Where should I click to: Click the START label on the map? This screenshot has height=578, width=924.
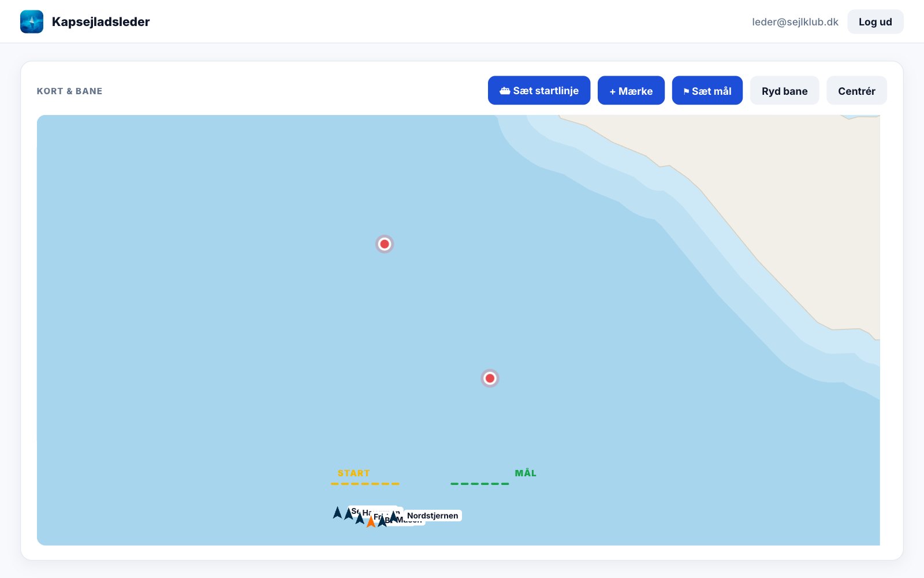pos(353,473)
